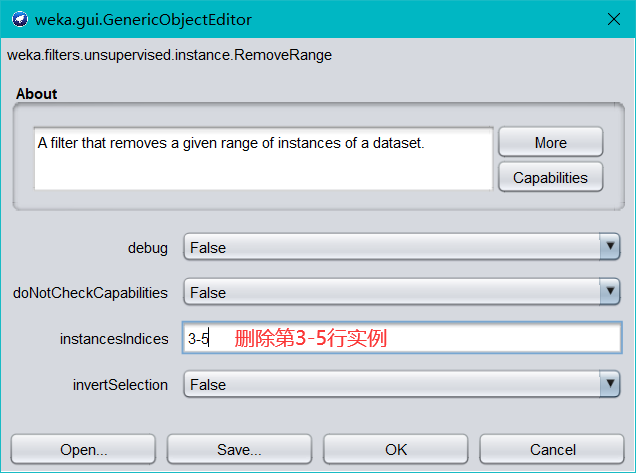Click the weka.filters.unsupervised.instance.RemoveRange class name
Screen dimensions: 636x473
[x=169, y=55]
